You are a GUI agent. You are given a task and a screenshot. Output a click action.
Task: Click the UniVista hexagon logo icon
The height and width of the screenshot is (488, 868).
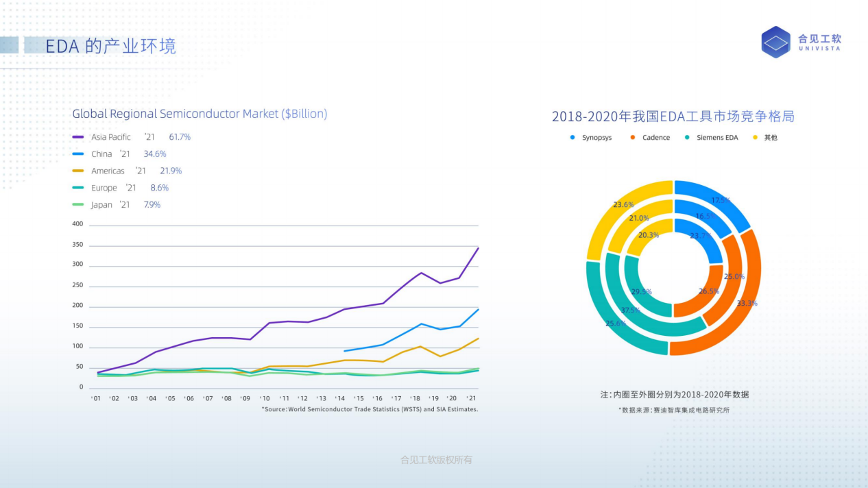pyautogui.click(x=776, y=42)
